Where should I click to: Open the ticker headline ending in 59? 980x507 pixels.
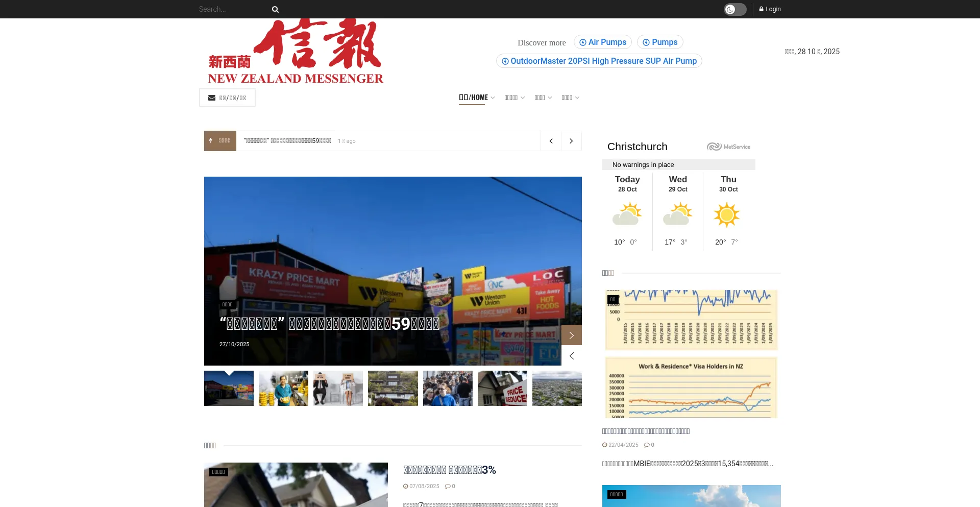click(287, 141)
